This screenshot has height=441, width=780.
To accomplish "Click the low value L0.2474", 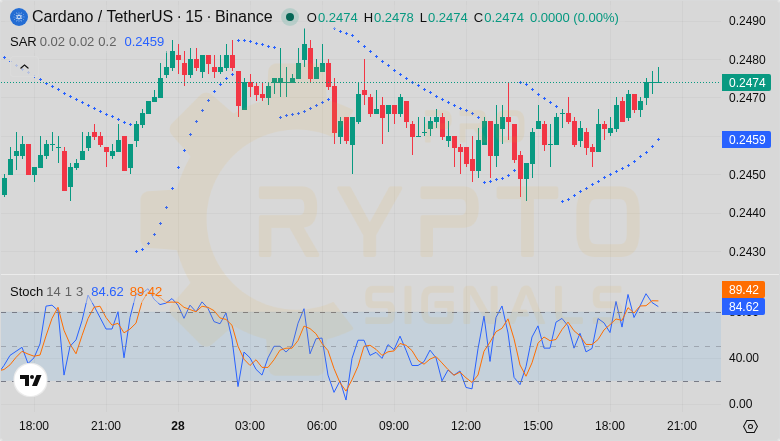I will 444,18.
